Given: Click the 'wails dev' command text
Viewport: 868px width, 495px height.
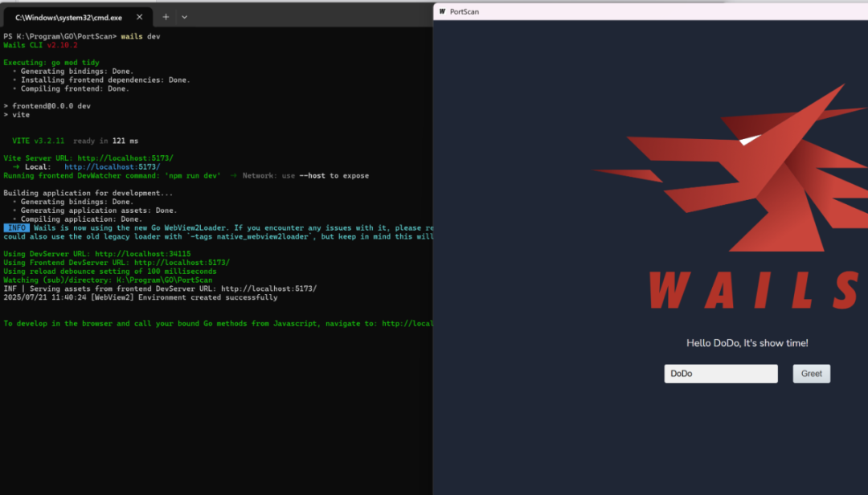Looking at the screenshot, I should [x=141, y=36].
